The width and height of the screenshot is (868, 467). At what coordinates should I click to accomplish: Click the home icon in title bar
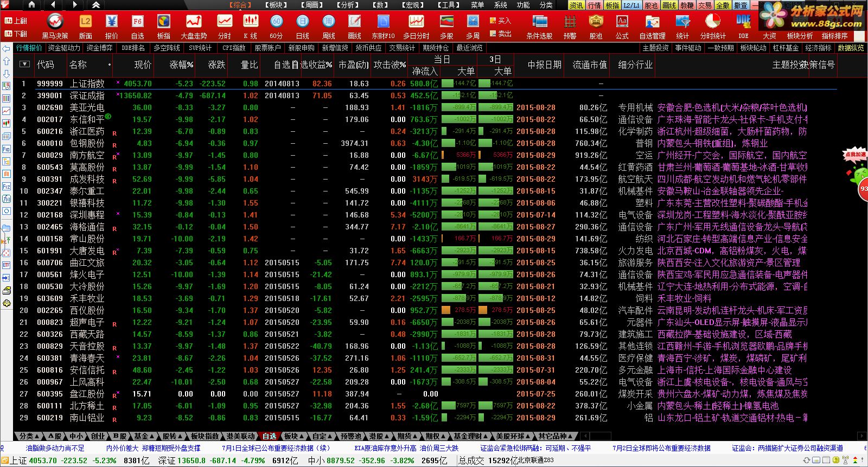pos(31,5)
